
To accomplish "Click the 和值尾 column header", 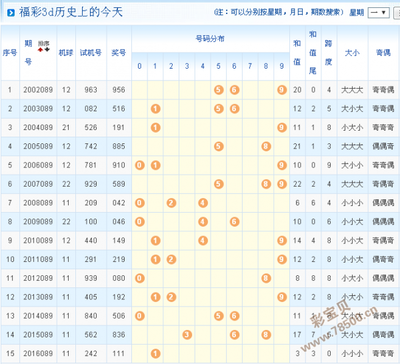I will coord(313,53).
